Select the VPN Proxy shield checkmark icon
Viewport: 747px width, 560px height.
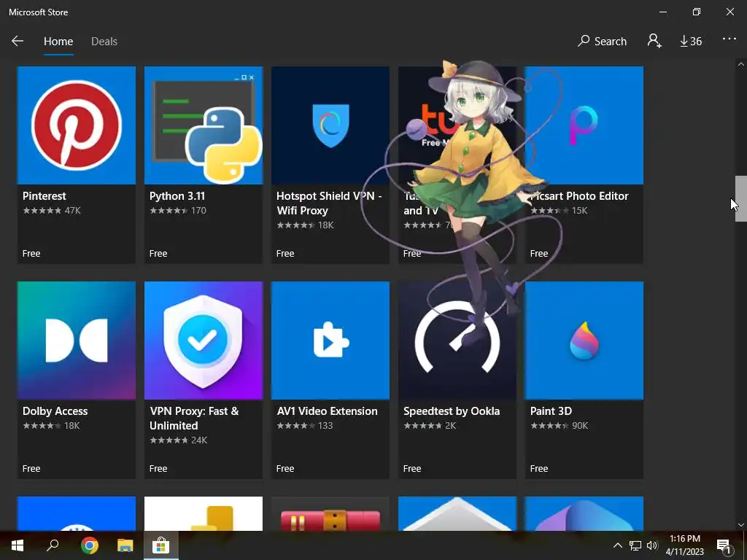[x=204, y=341]
